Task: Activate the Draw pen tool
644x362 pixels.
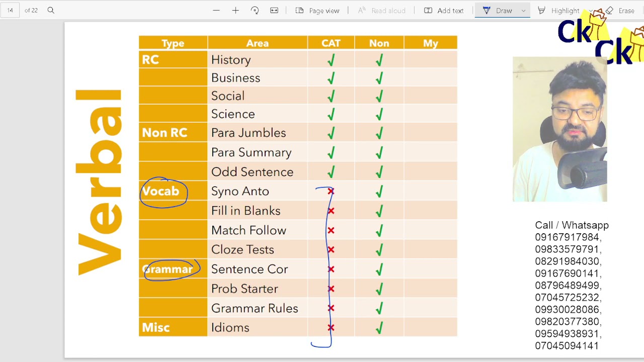Action: click(497, 10)
